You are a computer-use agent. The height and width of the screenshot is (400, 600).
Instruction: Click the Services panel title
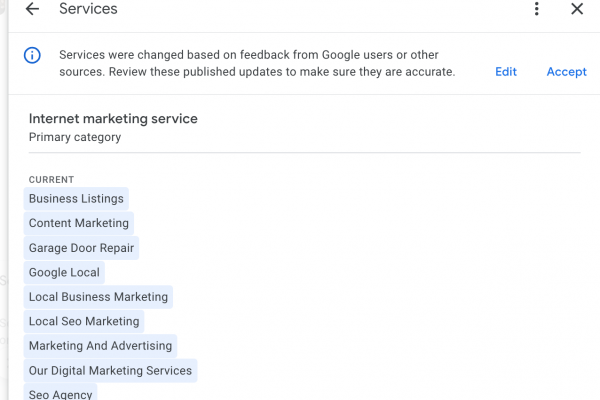click(x=88, y=9)
